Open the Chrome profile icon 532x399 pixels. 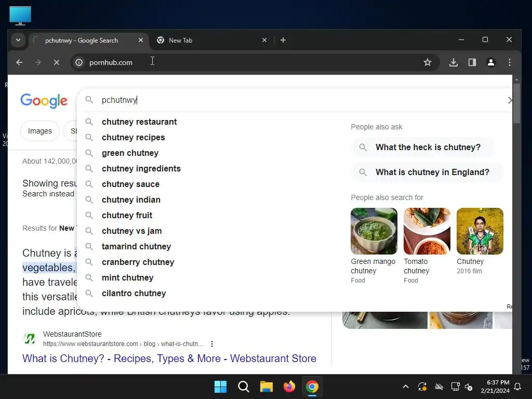pyautogui.click(x=491, y=62)
